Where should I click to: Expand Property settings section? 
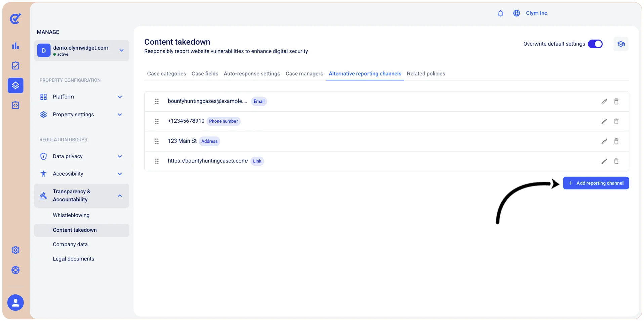tap(81, 114)
